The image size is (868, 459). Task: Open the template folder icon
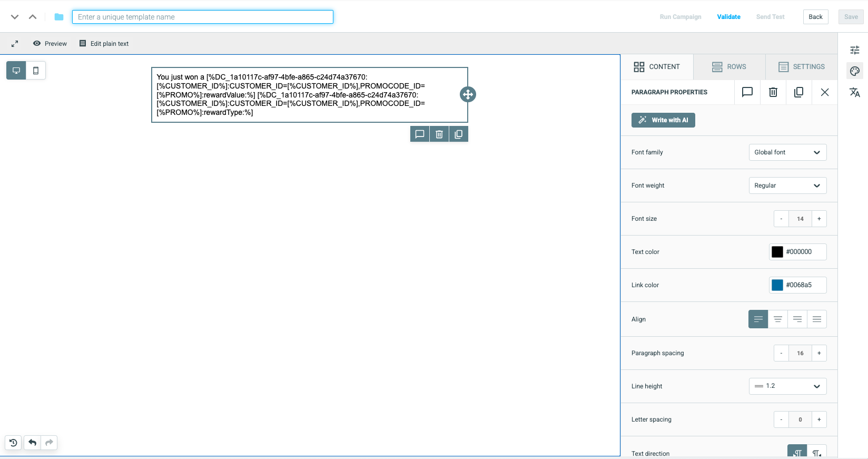(x=59, y=17)
